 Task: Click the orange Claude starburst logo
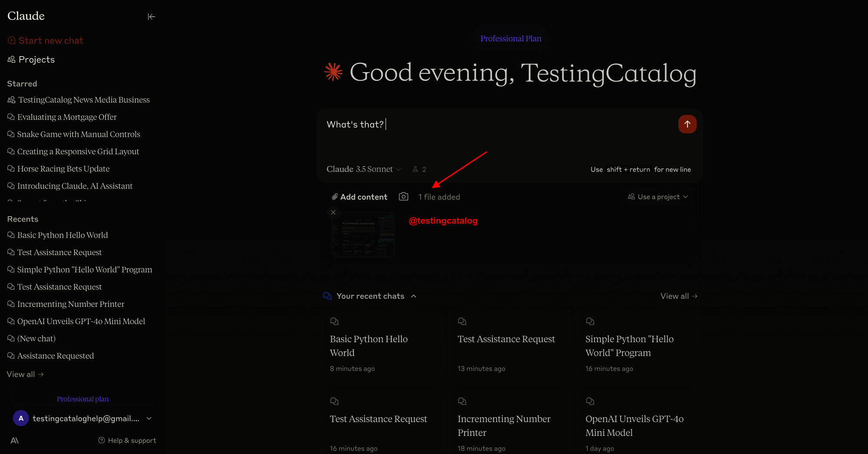(x=333, y=72)
